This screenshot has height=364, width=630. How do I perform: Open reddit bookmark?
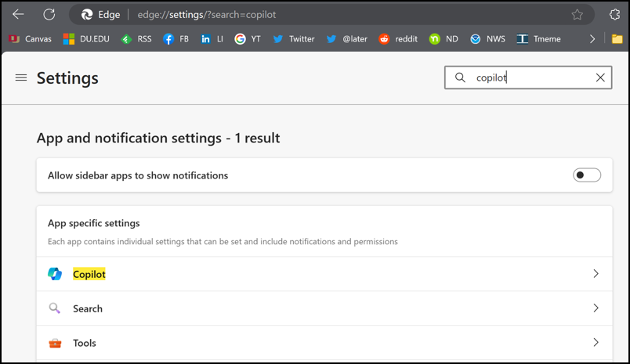[398, 39]
